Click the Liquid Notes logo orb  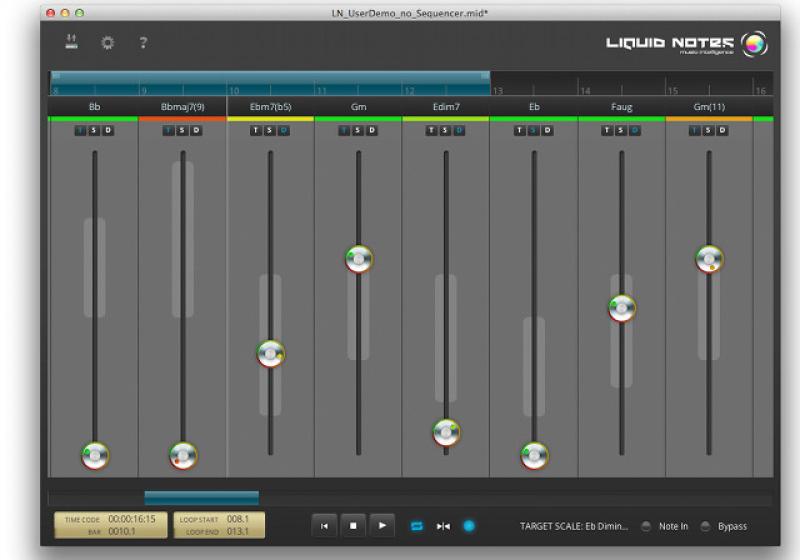pyautogui.click(x=755, y=44)
